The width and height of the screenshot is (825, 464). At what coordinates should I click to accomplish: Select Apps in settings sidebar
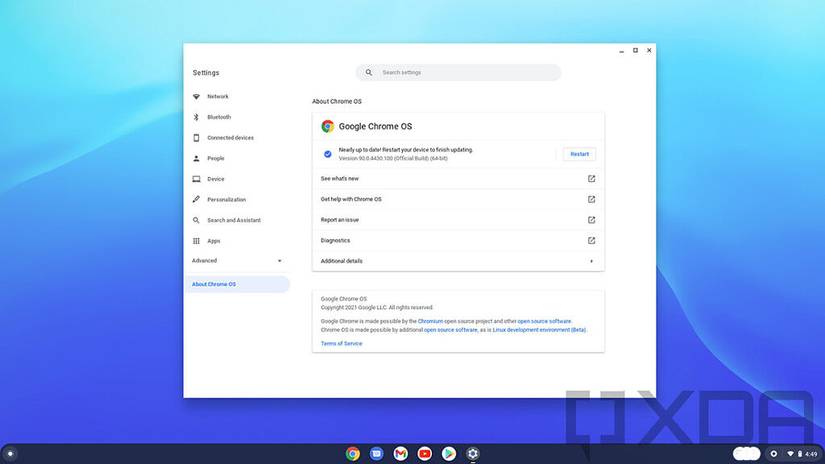coord(237,241)
